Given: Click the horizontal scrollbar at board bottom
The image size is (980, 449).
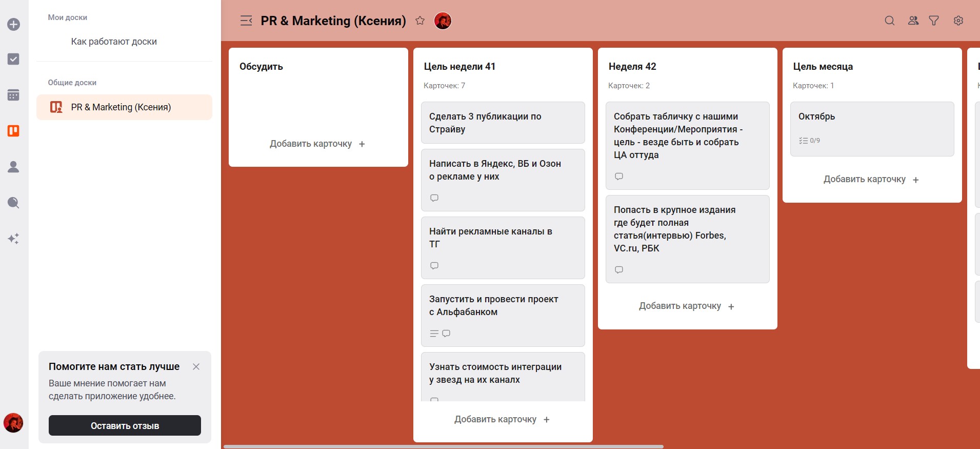Looking at the screenshot, I should (444, 446).
